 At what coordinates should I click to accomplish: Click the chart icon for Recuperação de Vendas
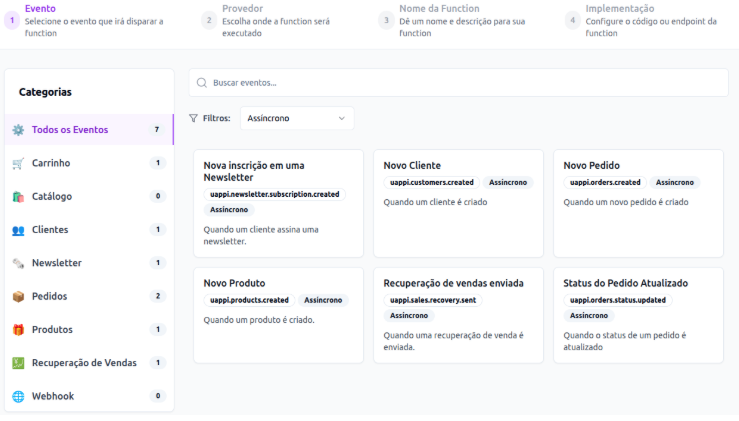click(18, 363)
